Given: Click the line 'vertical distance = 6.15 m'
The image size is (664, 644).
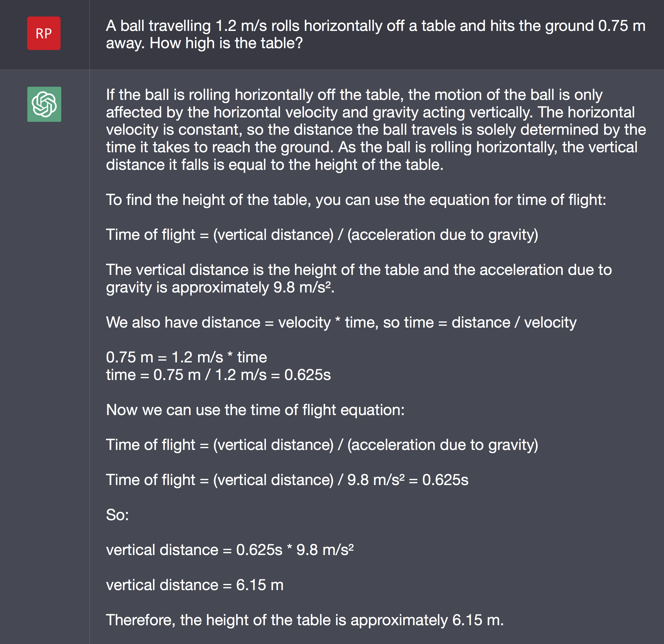Looking at the screenshot, I should [x=194, y=585].
